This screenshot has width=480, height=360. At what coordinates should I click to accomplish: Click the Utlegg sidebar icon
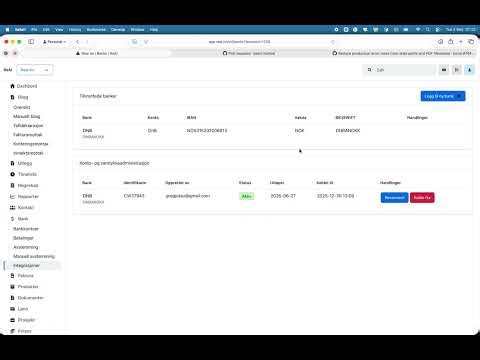(x=12, y=163)
